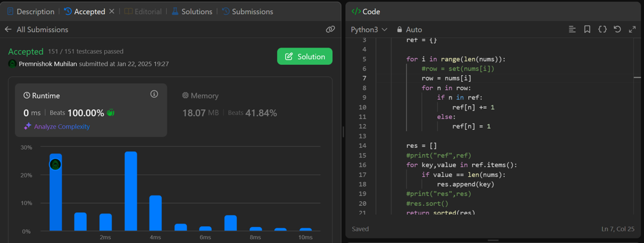Open Premnishok Muhilan's profile name
Screen dimensions: 644x243
point(48,64)
